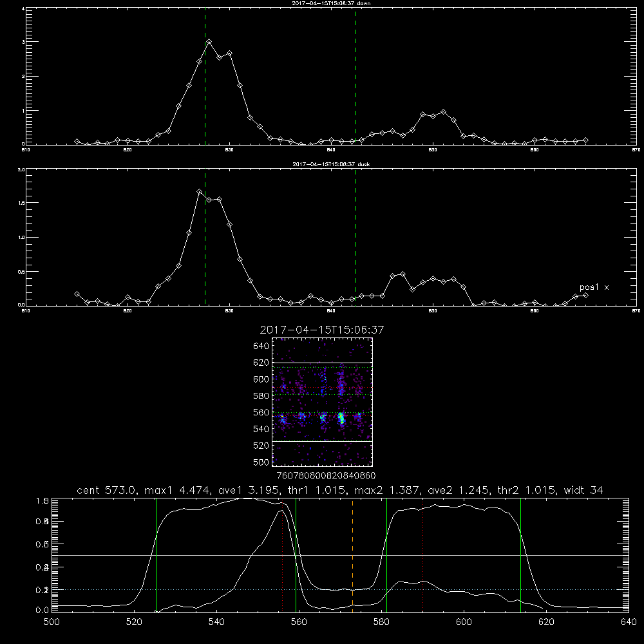Click the bottom plot x-axis label 520
The width and height of the screenshot is (644, 644).
point(134,622)
